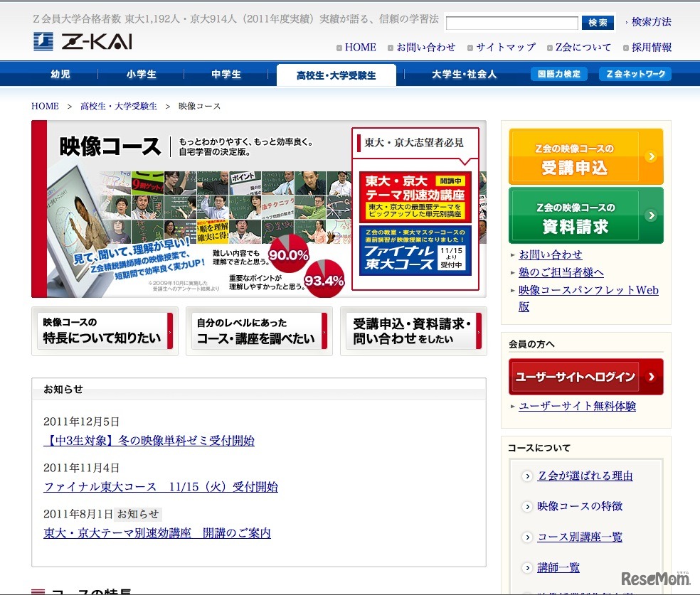Click the search text field
Screen dimensions: 700x595
pos(512,23)
